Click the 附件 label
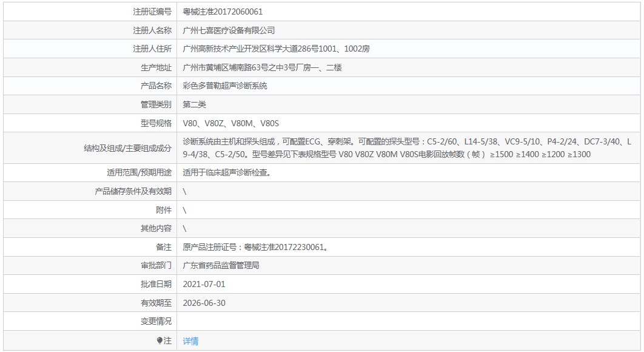The image size is (644, 352). 164,210
